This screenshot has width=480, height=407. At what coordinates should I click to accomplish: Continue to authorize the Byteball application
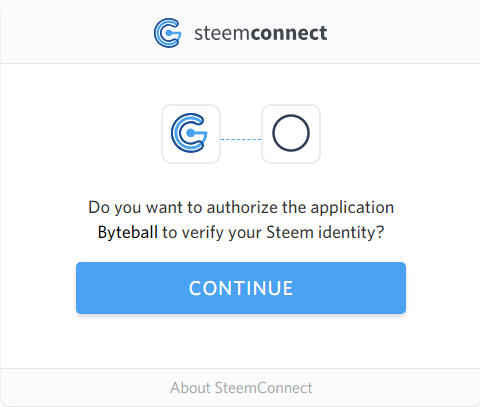coord(241,288)
